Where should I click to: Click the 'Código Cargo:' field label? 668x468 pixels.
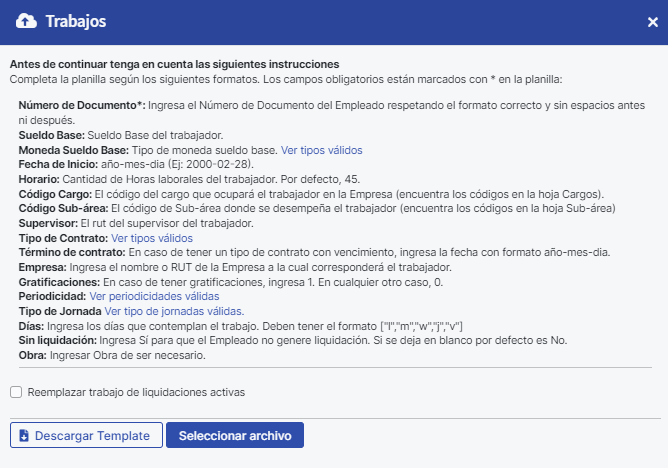coord(55,193)
